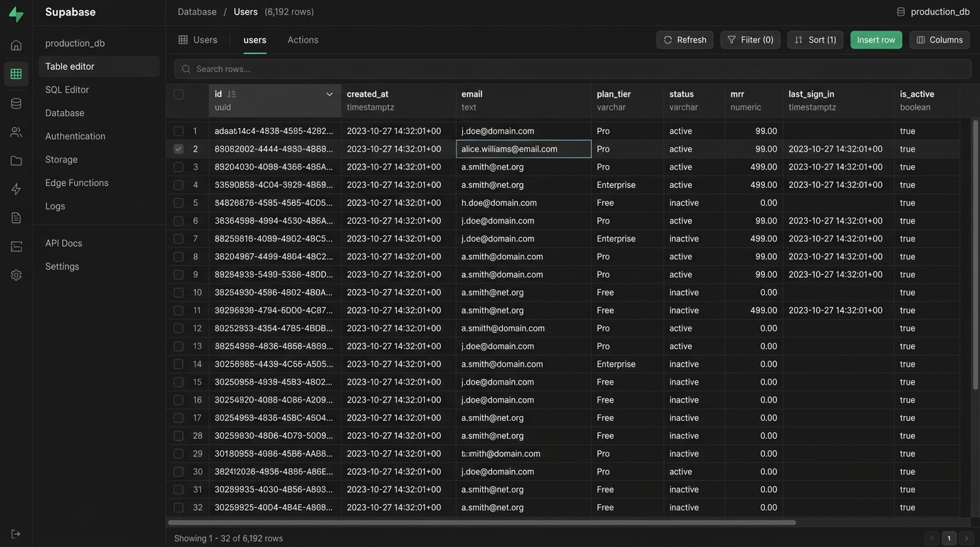Open the Storage folder icon
The image size is (980, 547).
coord(16,160)
